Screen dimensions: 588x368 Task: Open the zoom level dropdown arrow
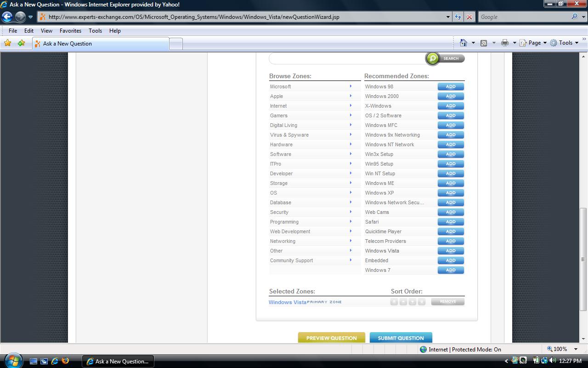tap(576, 349)
